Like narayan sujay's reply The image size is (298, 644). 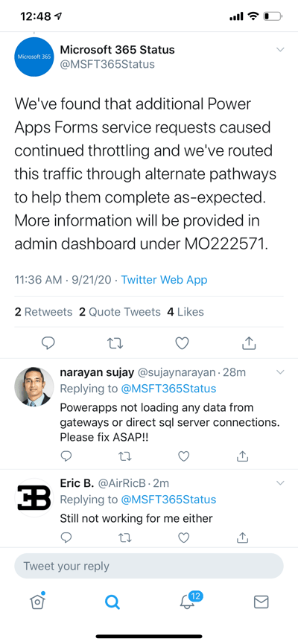[185, 456]
